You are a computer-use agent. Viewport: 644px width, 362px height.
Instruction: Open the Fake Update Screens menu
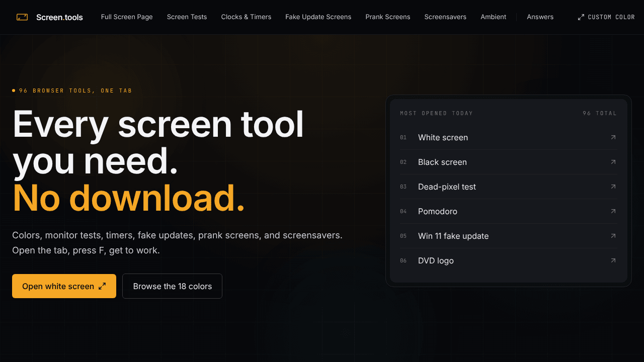(x=318, y=17)
